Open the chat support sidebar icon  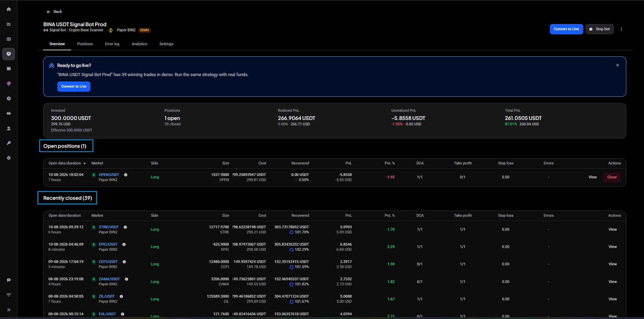(9, 280)
